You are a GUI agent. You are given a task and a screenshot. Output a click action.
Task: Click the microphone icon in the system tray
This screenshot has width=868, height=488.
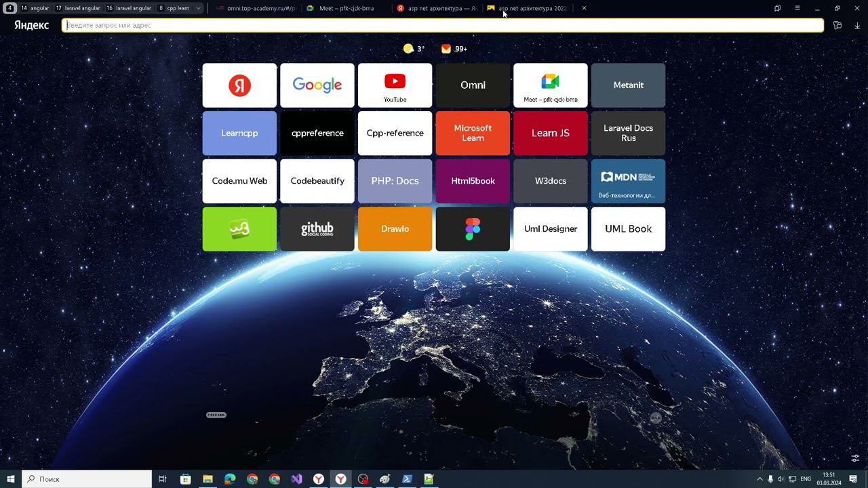pyautogui.click(x=770, y=479)
